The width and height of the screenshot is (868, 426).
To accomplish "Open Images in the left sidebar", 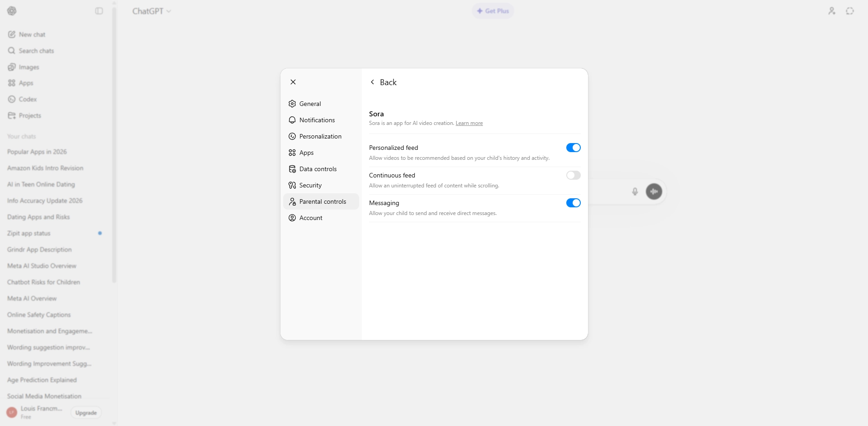I will pyautogui.click(x=29, y=67).
